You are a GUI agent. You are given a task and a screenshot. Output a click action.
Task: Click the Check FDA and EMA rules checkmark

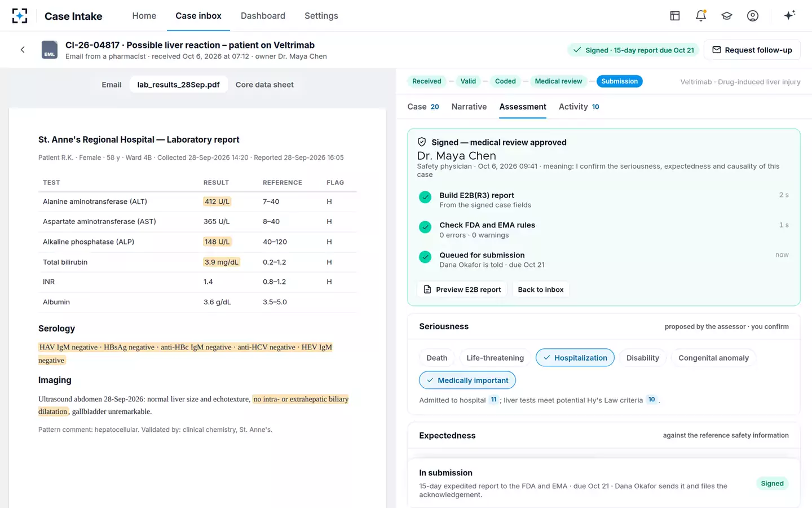click(425, 227)
